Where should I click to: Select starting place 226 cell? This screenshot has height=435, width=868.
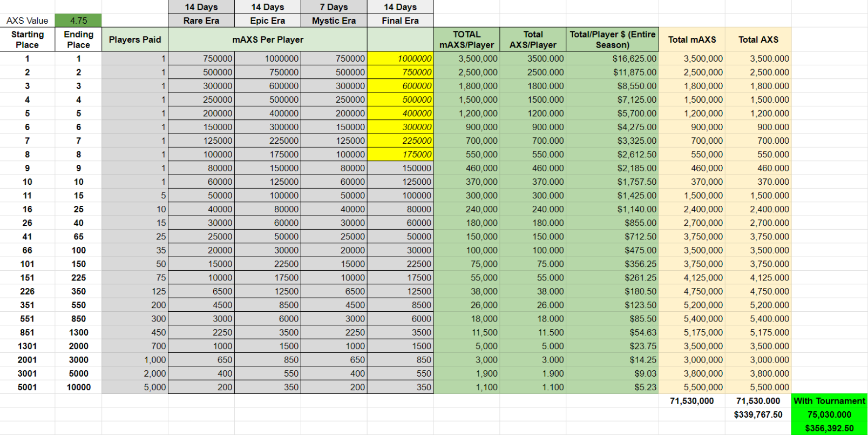pos(28,291)
